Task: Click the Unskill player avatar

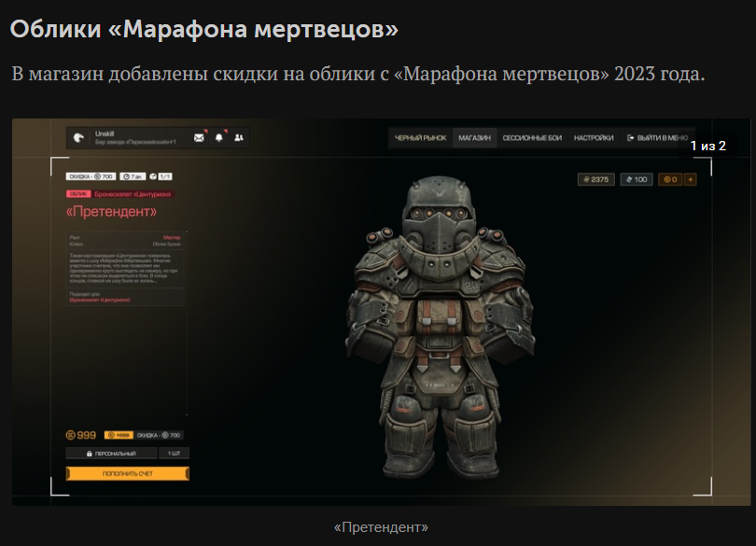Action: pos(78,138)
